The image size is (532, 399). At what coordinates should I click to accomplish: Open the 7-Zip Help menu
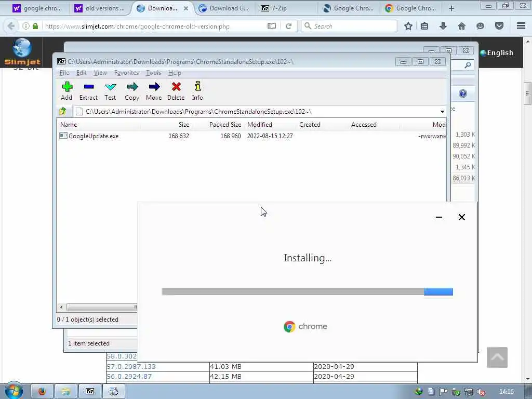coord(175,73)
